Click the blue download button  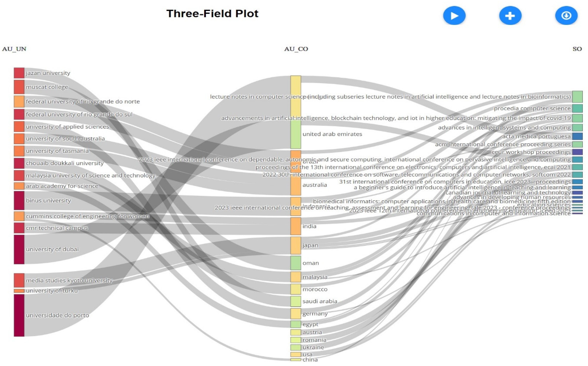[566, 16]
